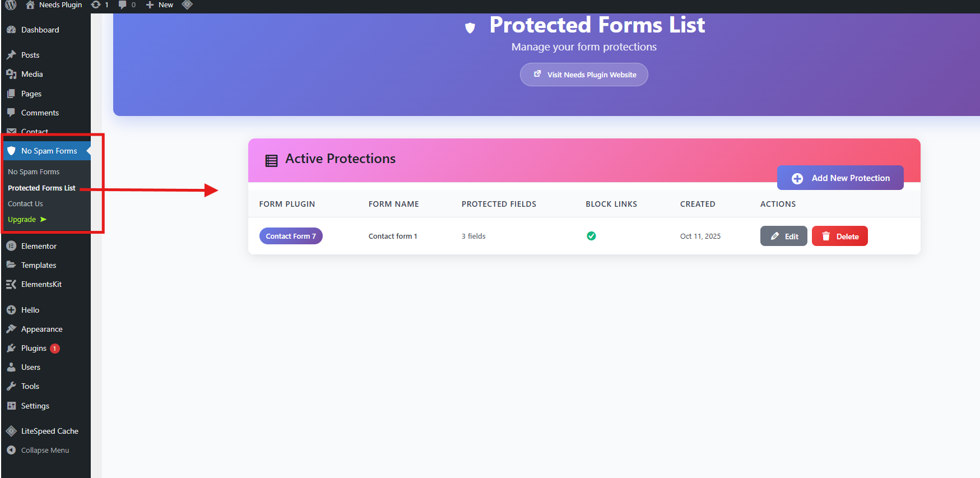Screen dimensions: 980x478
Task: Click the shield icon beside No Spam Forms
Action: (11, 151)
